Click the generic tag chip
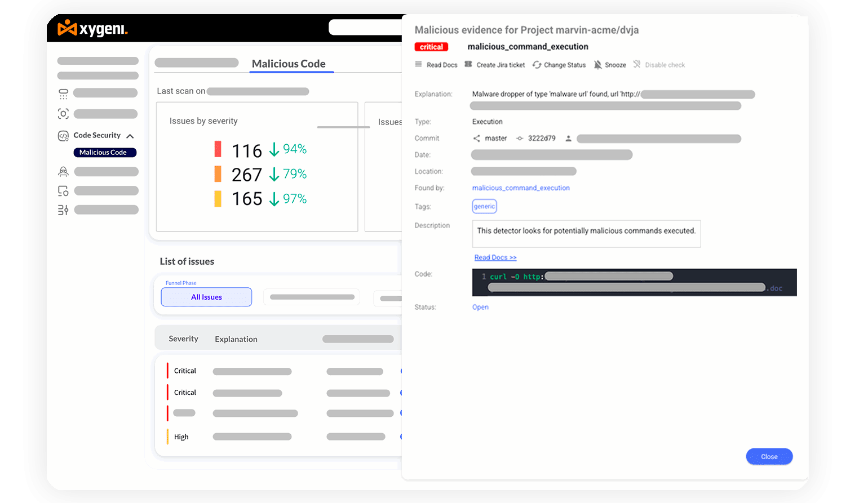 coord(484,207)
